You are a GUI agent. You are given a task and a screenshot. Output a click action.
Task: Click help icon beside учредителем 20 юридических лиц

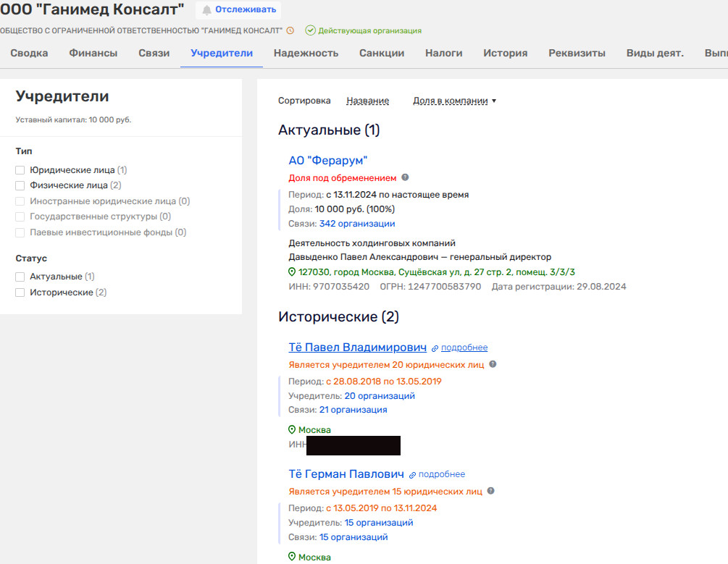pyautogui.click(x=492, y=365)
